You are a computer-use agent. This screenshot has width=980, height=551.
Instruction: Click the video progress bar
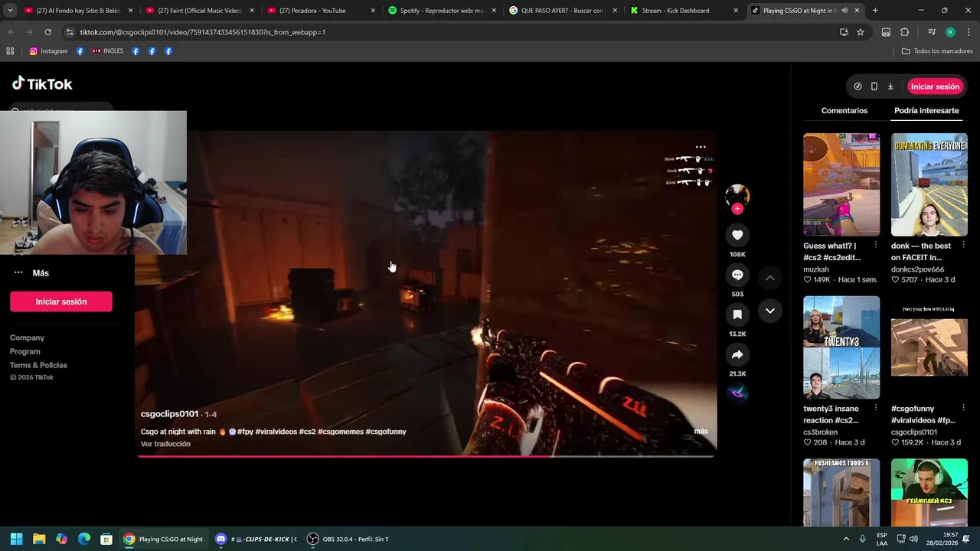pos(426,456)
